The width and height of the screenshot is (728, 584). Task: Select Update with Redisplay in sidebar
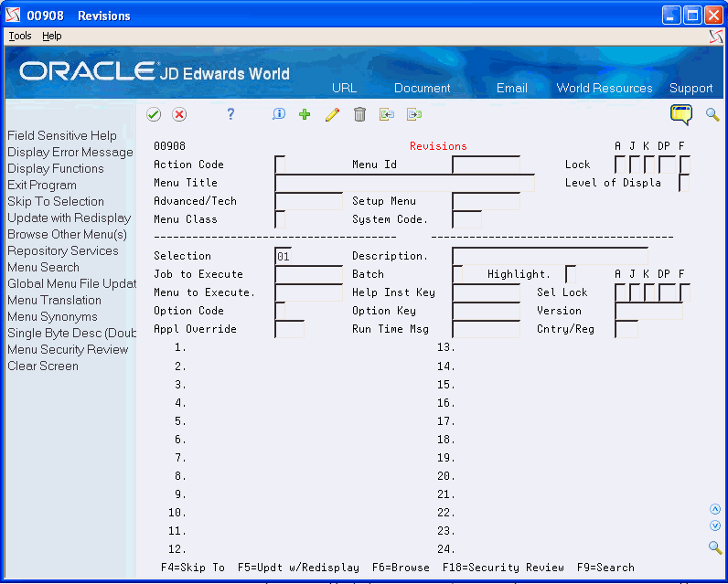coord(70,218)
